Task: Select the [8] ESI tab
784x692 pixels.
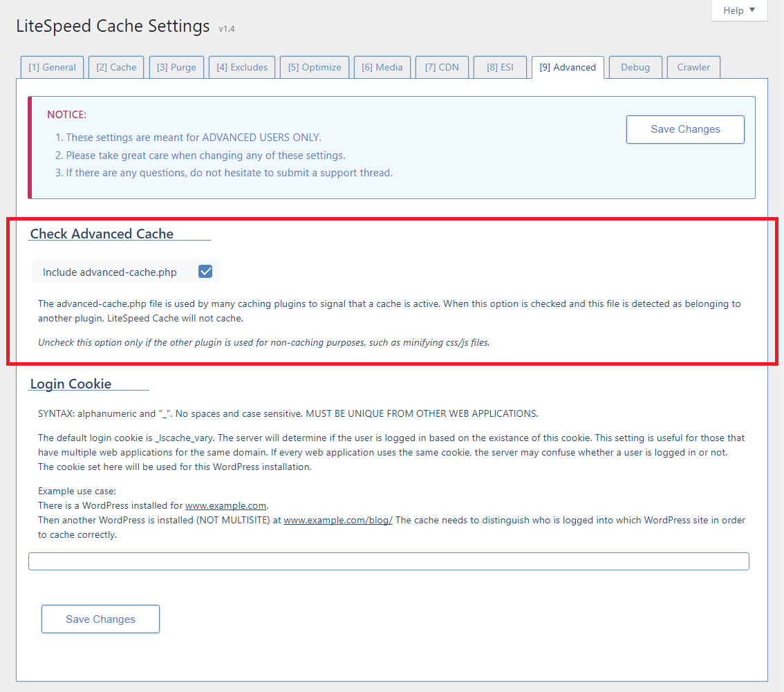Action: tap(500, 67)
